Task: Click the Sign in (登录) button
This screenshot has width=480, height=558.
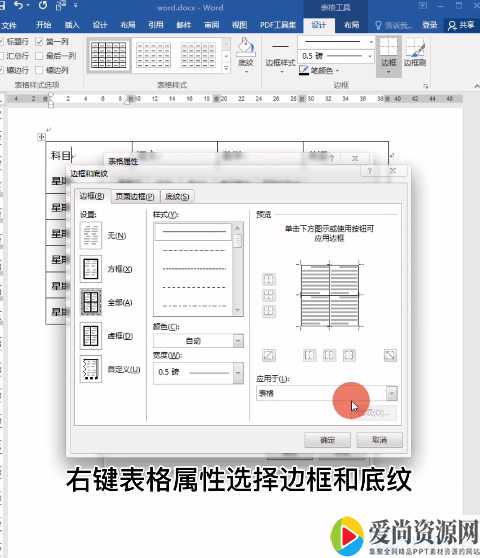Action: (x=429, y=25)
